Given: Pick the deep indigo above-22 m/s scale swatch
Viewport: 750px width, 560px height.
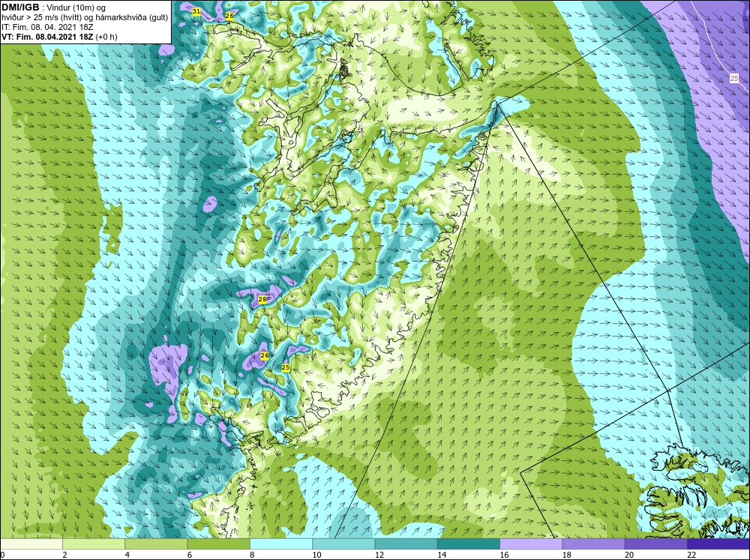Looking at the screenshot, I should [x=718, y=544].
